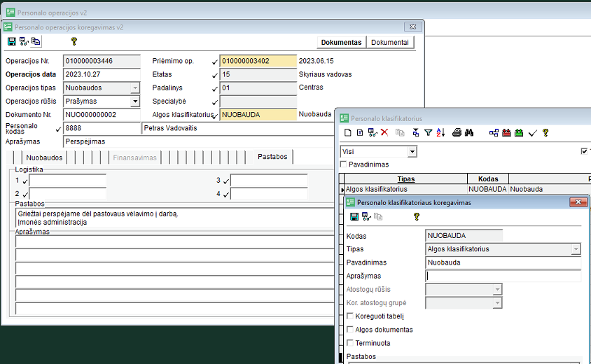
Task: Check the Terminuota option
Action: [x=350, y=343]
